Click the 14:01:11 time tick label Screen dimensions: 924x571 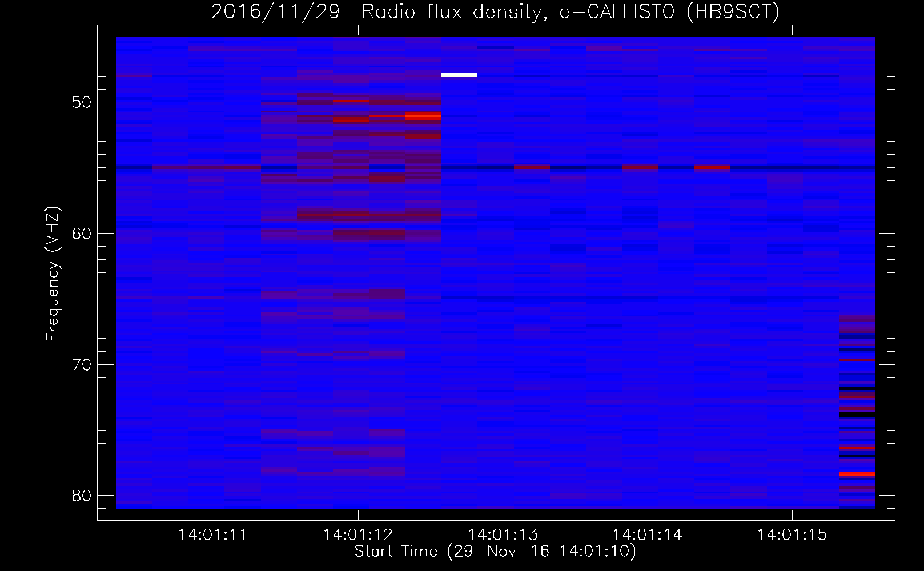point(213,534)
